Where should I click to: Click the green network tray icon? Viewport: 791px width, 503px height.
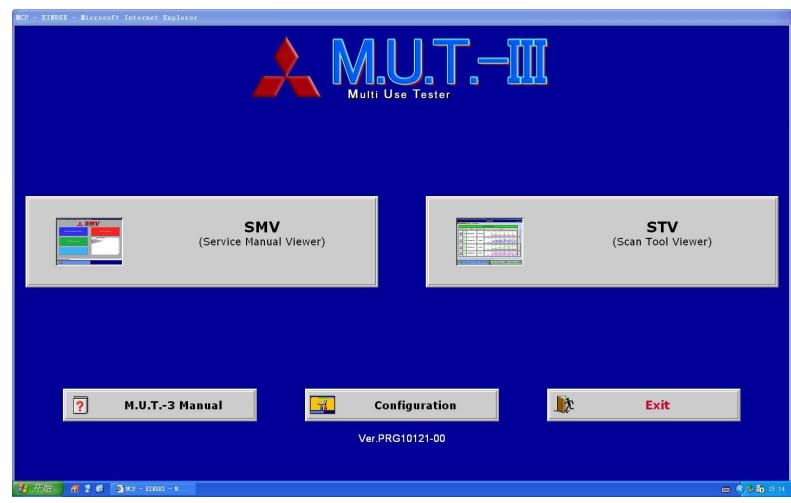(750, 489)
